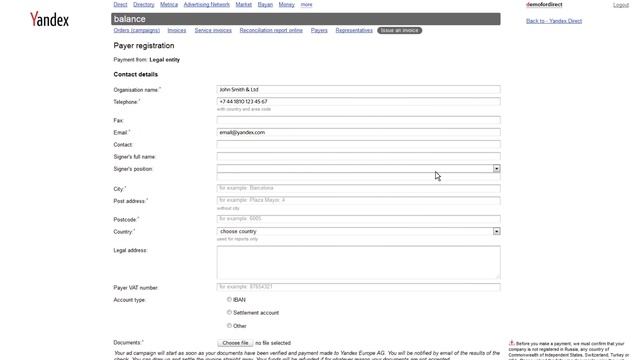
Task: Focus the Legal address text area
Action: click(358, 262)
